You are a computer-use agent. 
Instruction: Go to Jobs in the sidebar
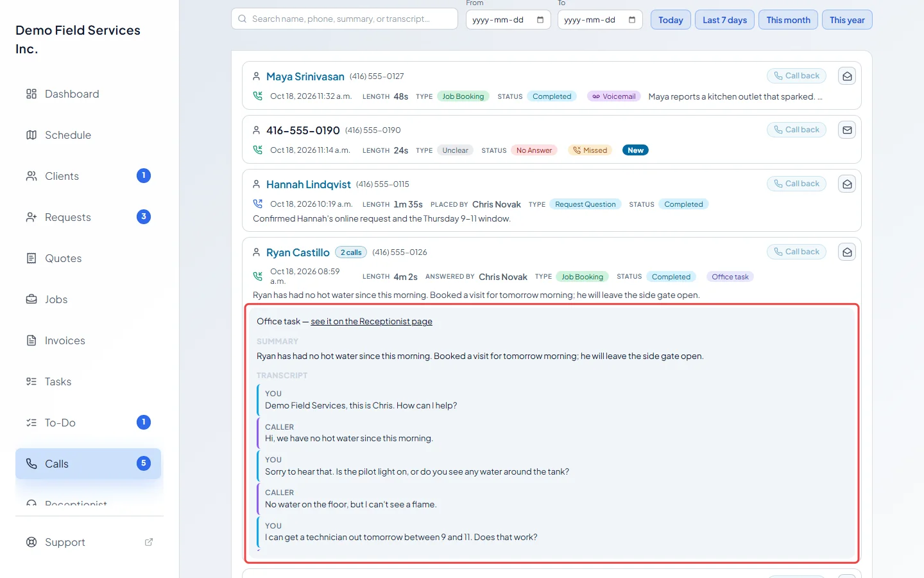point(89,299)
